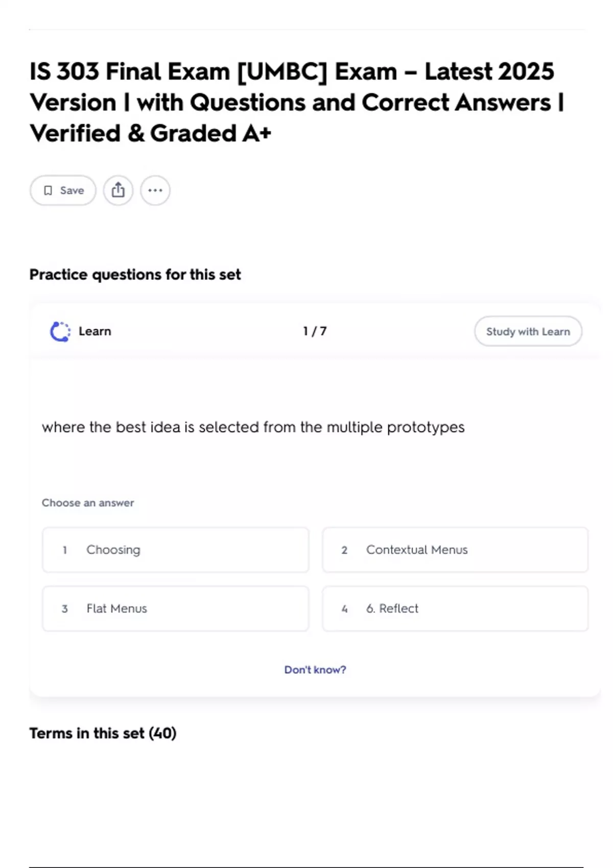
Task: Click the "Don't know?" link
Action: 315,669
